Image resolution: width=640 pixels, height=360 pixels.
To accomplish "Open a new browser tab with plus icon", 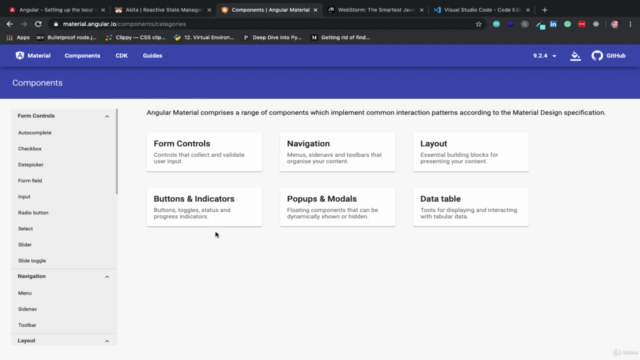I will (x=544, y=10).
